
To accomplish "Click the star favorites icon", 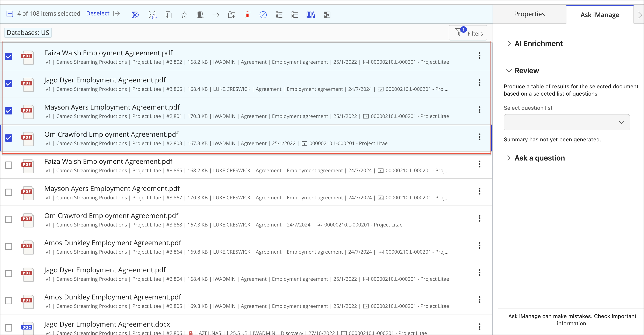I will pyautogui.click(x=184, y=15).
